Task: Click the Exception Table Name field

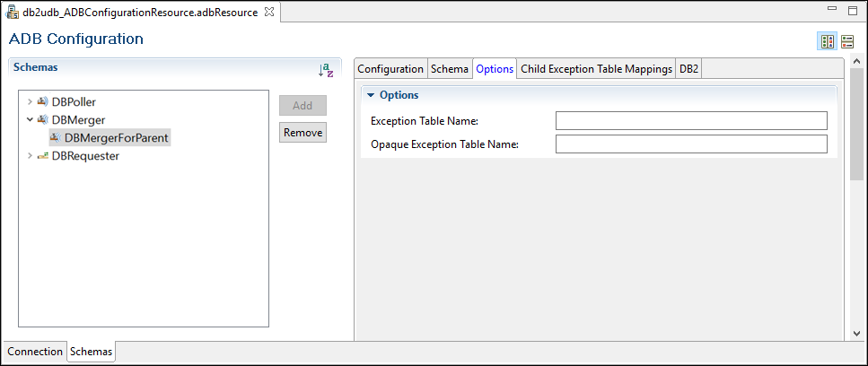Action: 690,121
